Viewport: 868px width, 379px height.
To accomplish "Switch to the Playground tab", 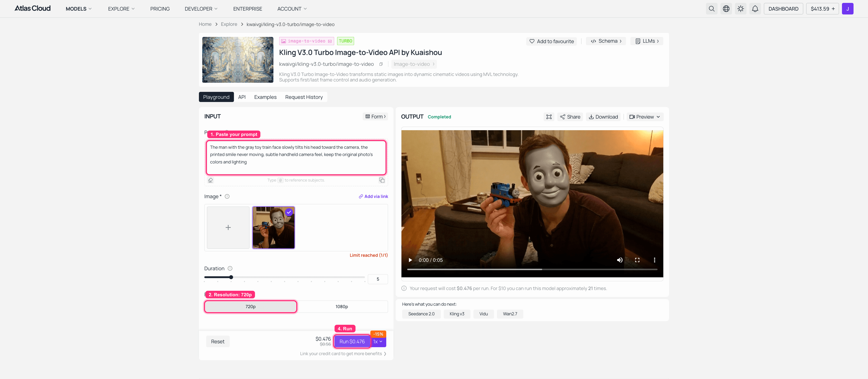I will point(216,97).
